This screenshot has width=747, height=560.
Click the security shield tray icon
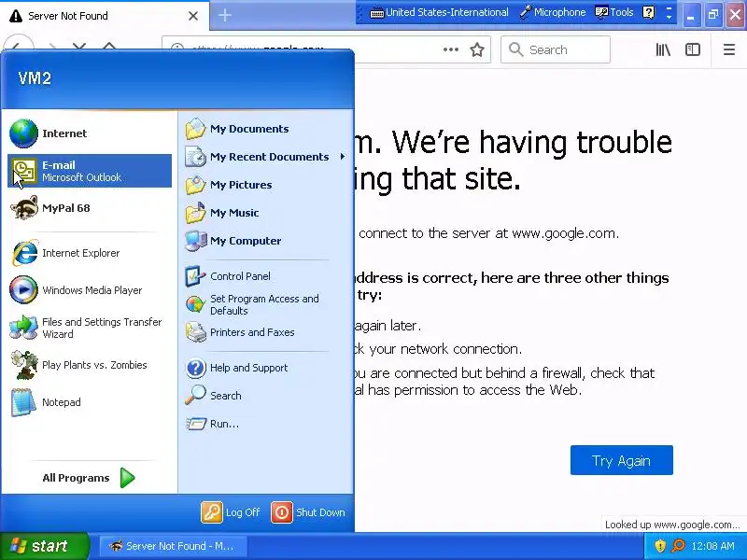(660, 546)
